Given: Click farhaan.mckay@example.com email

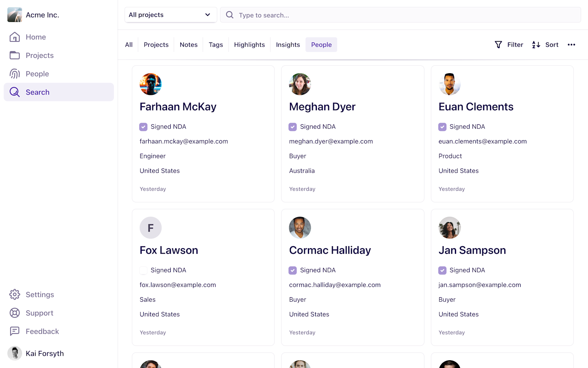Looking at the screenshot, I should pyautogui.click(x=184, y=141).
